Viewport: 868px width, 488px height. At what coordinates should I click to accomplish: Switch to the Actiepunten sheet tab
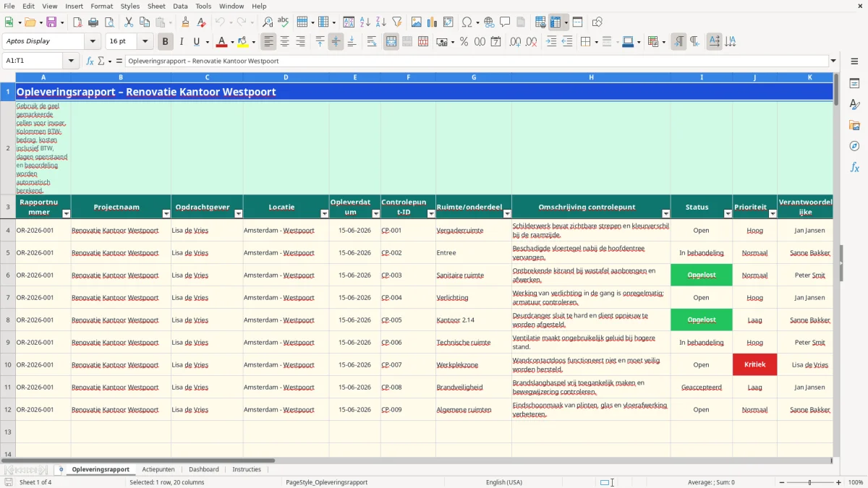click(158, 469)
